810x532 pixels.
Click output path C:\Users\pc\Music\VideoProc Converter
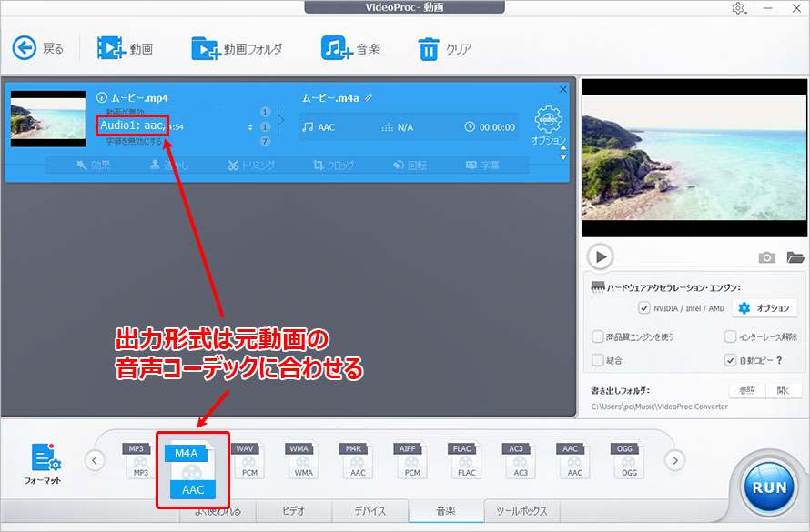point(659,407)
